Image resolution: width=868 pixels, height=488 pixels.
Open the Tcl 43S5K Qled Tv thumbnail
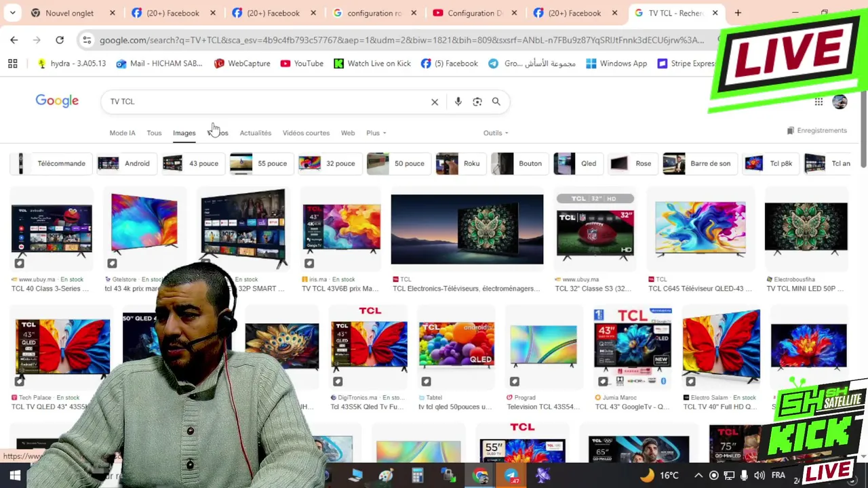[370, 346]
